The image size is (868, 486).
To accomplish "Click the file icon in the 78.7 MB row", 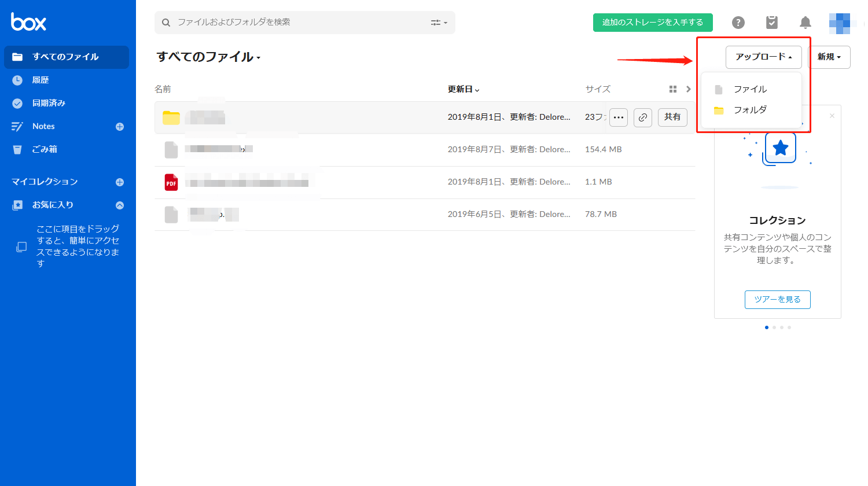I will [171, 215].
